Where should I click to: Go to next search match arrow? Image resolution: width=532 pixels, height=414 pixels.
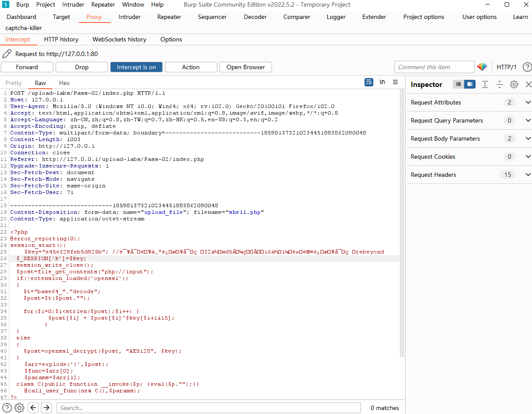(46, 408)
